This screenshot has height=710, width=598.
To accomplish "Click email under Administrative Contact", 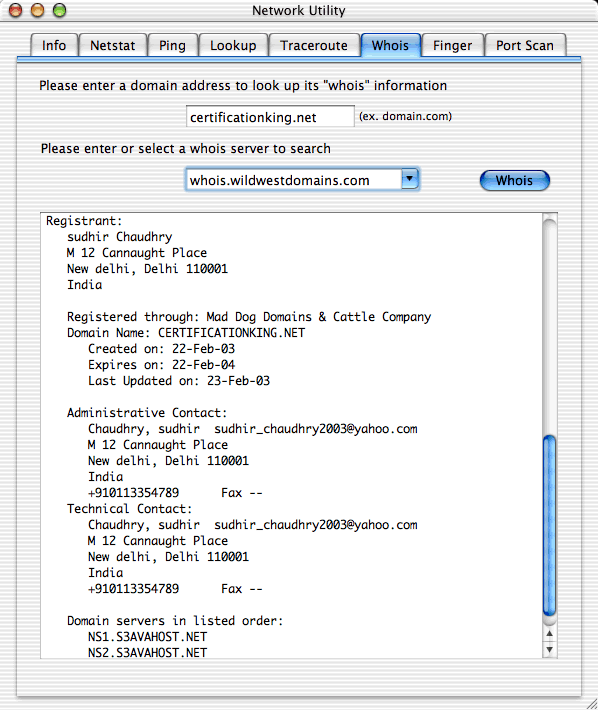I will pyautogui.click(x=316, y=429).
